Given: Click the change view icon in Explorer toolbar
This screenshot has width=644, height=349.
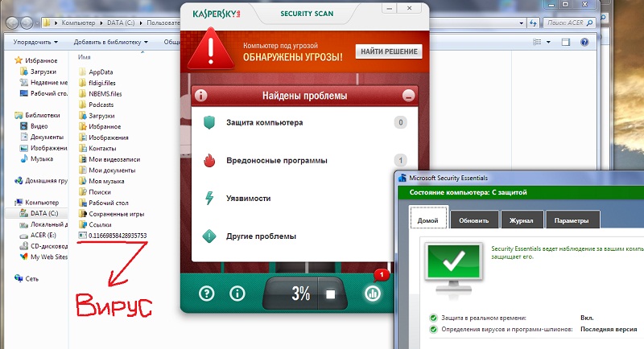Looking at the screenshot, I should pos(537,42).
